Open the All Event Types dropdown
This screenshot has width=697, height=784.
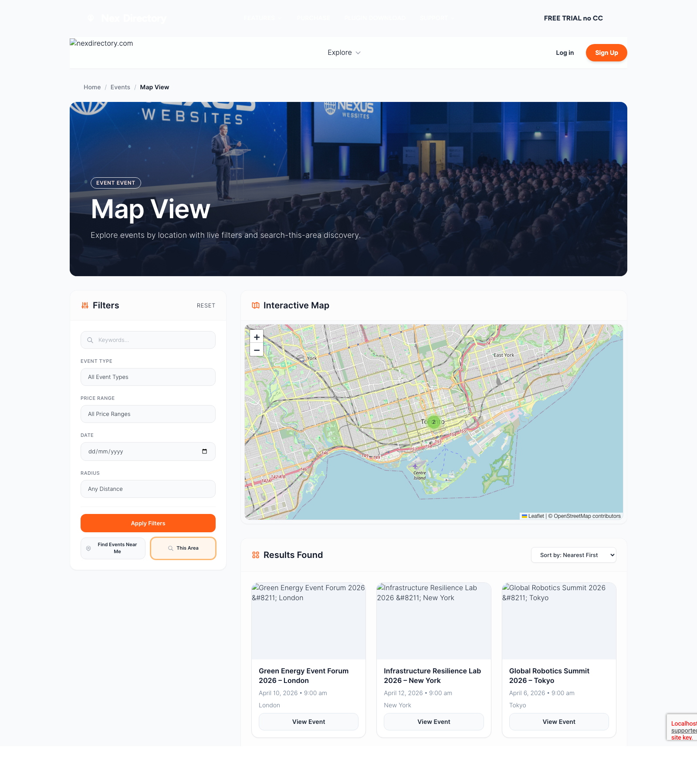(148, 377)
